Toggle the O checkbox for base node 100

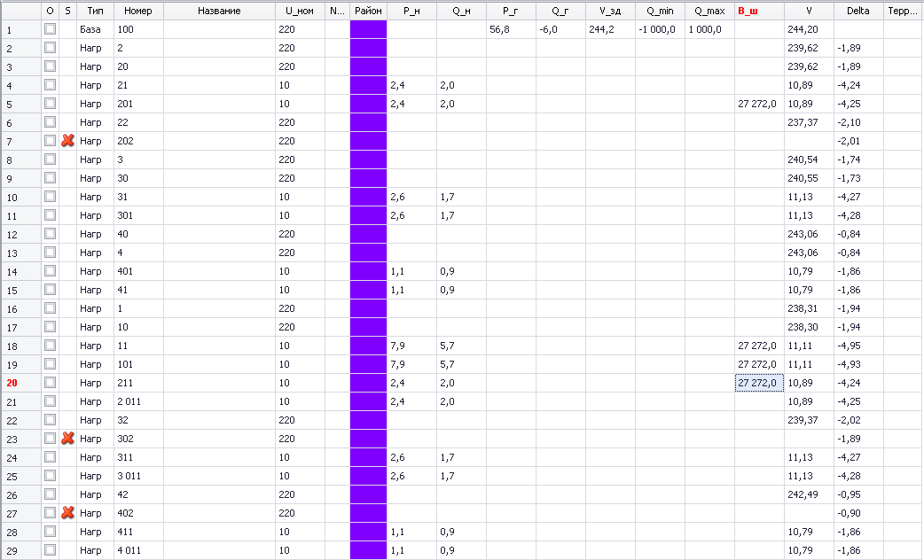pos(50,29)
